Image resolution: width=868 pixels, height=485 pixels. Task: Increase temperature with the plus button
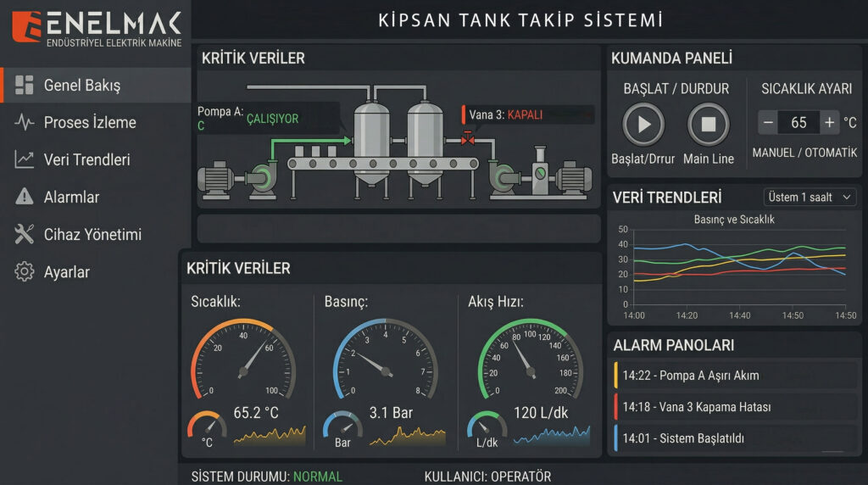click(x=829, y=123)
